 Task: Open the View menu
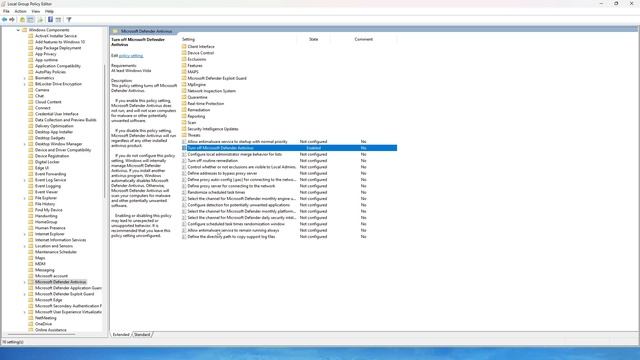click(36, 11)
